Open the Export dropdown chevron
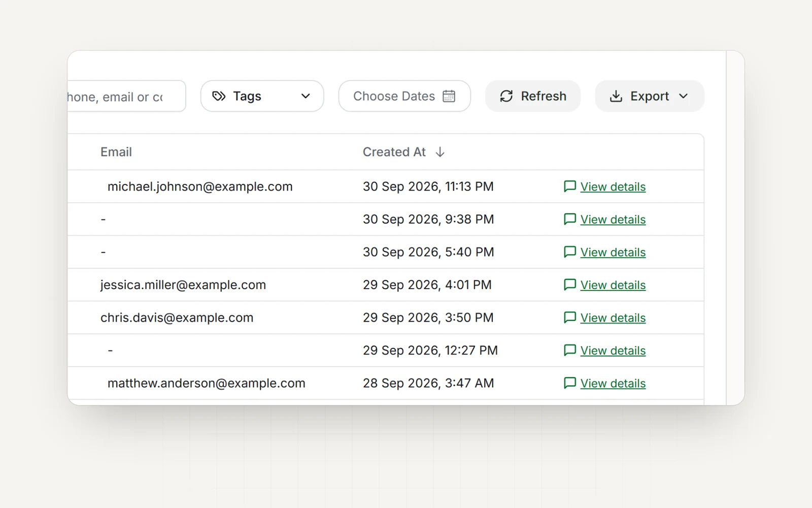 (684, 96)
